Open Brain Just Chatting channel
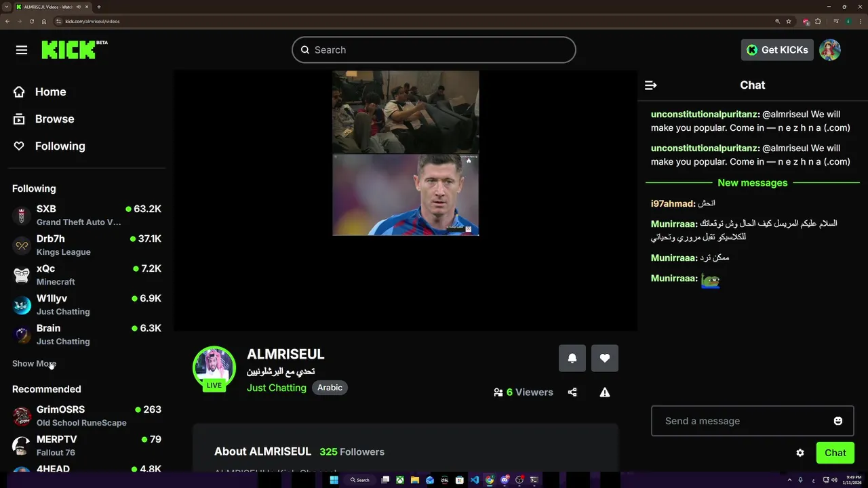The width and height of the screenshot is (868, 488). tap(87, 335)
